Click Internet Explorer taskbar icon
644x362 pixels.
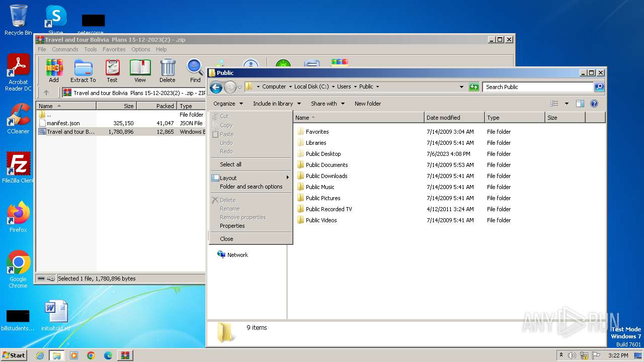pyautogui.click(x=40, y=355)
